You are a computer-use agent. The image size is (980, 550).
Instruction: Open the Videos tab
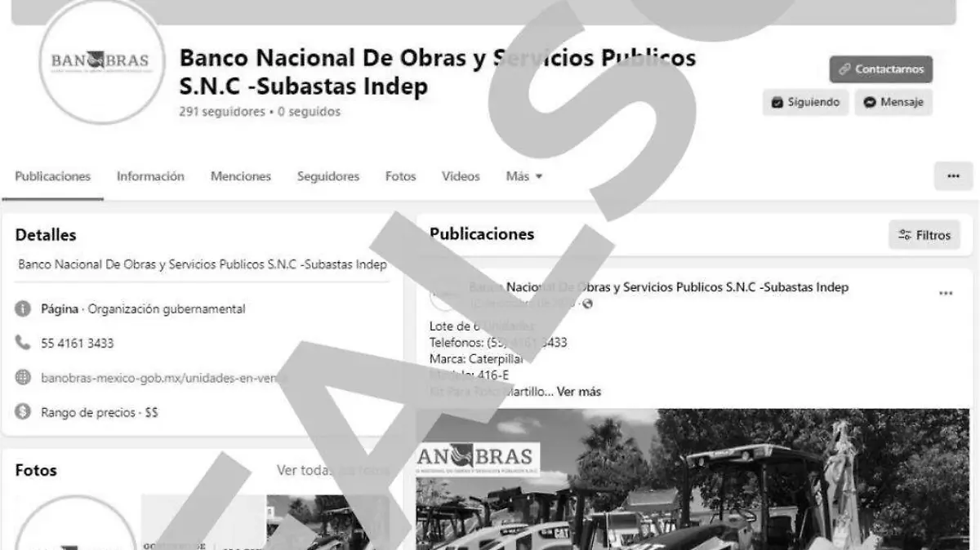[x=461, y=176]
